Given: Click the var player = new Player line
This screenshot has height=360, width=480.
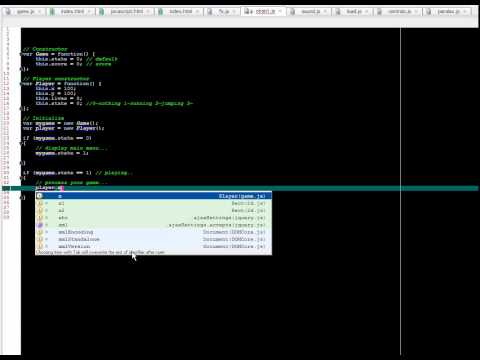Looking at the screenshot, I should click(x=63, y=128).
